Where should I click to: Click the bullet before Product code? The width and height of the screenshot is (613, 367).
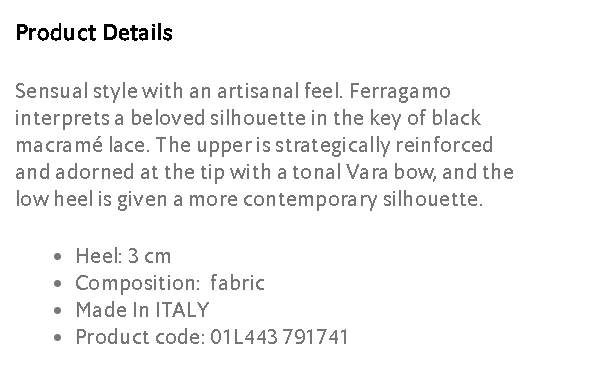click(57, 338)
